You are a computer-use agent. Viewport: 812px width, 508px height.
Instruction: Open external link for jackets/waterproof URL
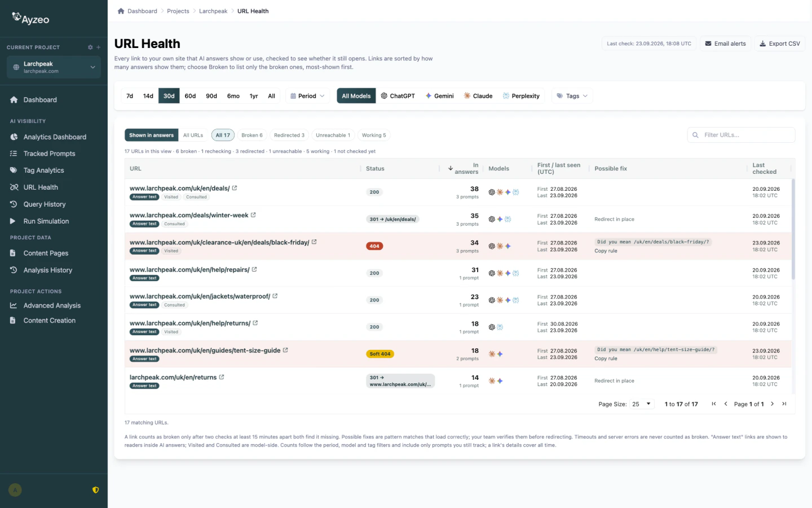275,296
